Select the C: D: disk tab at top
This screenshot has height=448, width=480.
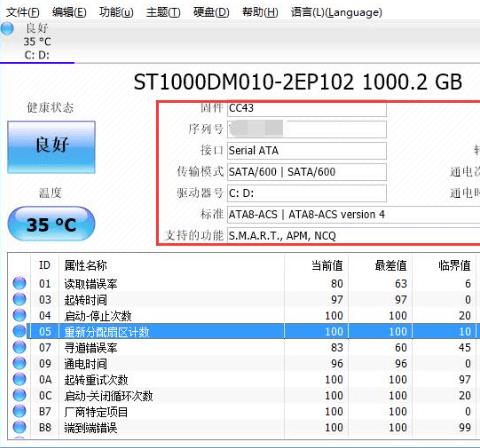click(37, 42)
